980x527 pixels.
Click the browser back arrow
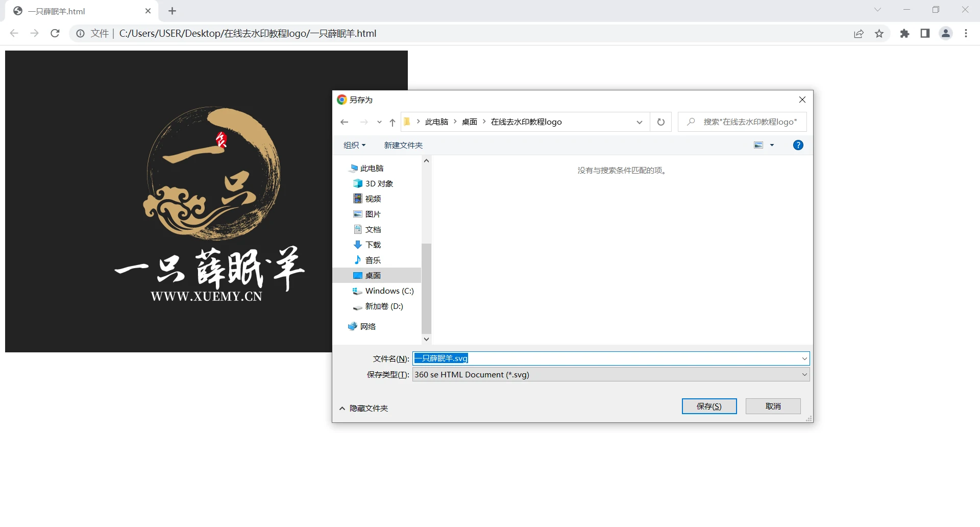[x=14, y=33]
